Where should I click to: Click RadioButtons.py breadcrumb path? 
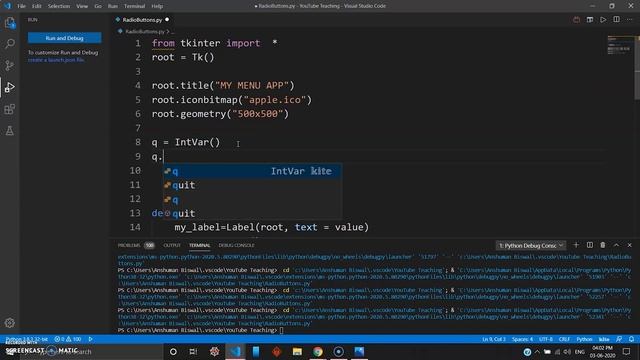tap(144, 31)
